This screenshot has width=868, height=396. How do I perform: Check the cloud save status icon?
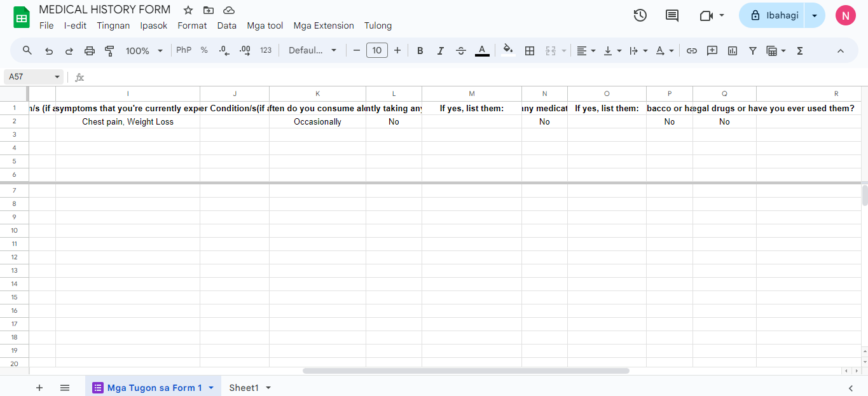pyautogui.click(x=229, y=10)
